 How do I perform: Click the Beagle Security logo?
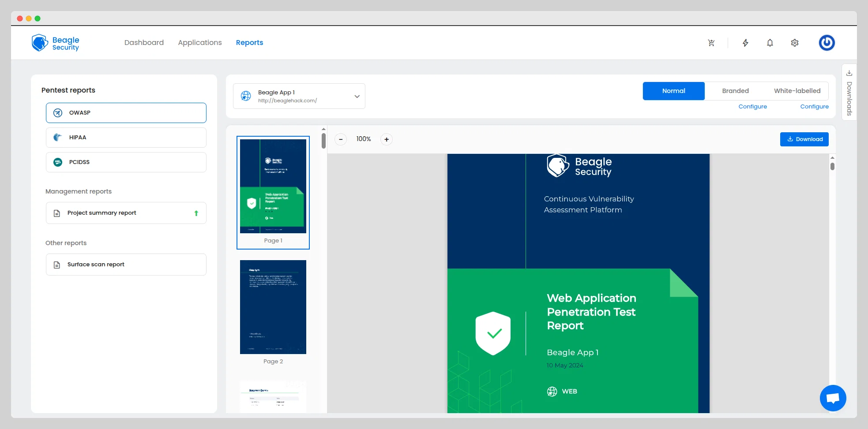[x=56, y=43]
